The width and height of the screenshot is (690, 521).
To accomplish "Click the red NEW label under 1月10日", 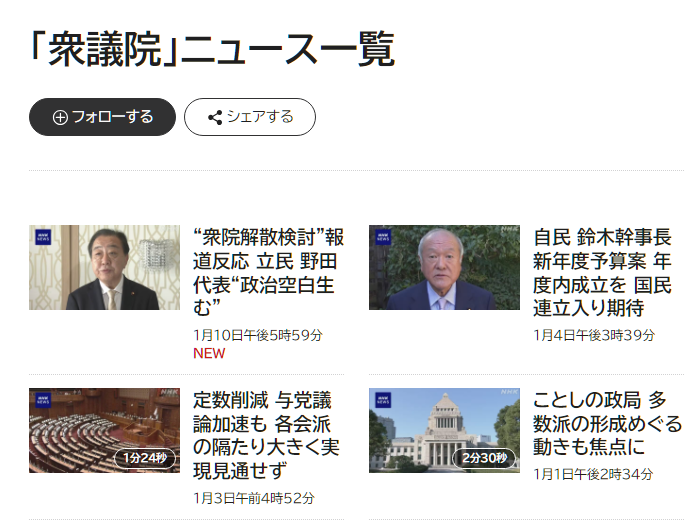I will pos(209,353).
